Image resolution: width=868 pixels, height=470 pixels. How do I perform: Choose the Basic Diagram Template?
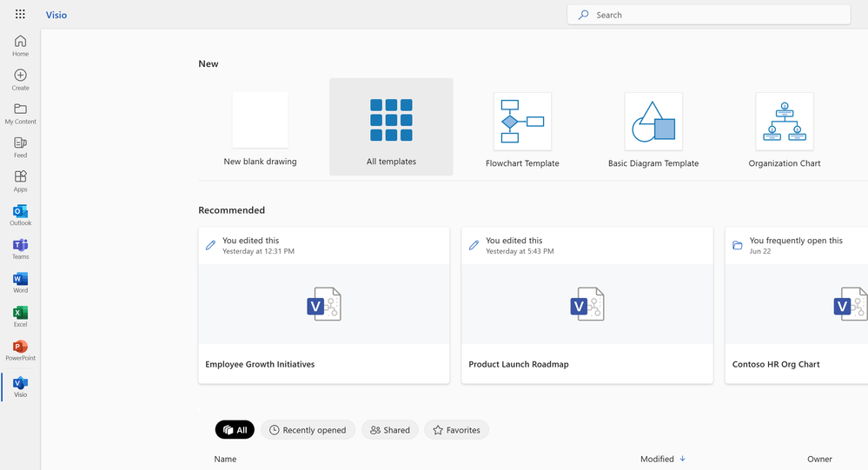[x=653, y=130]
